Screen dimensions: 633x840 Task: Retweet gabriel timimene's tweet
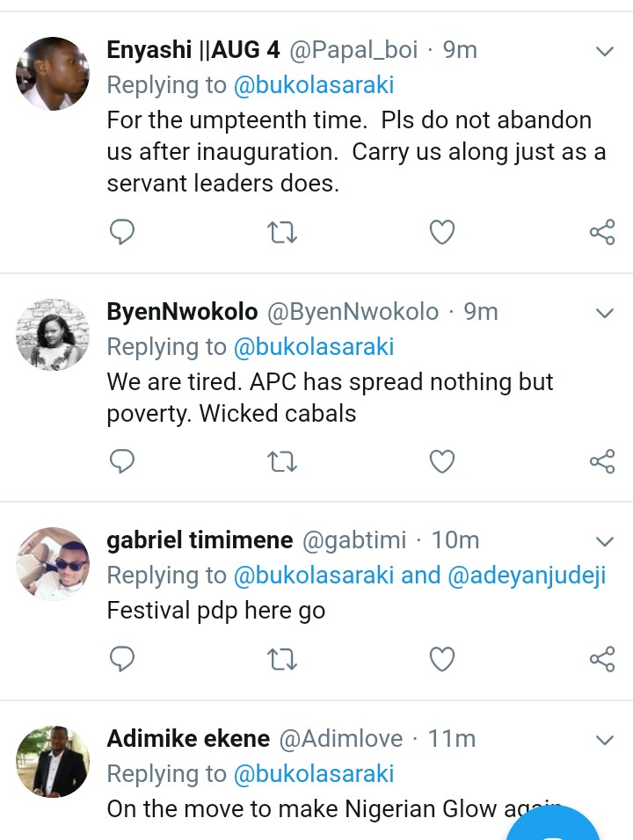click(282, 658)
